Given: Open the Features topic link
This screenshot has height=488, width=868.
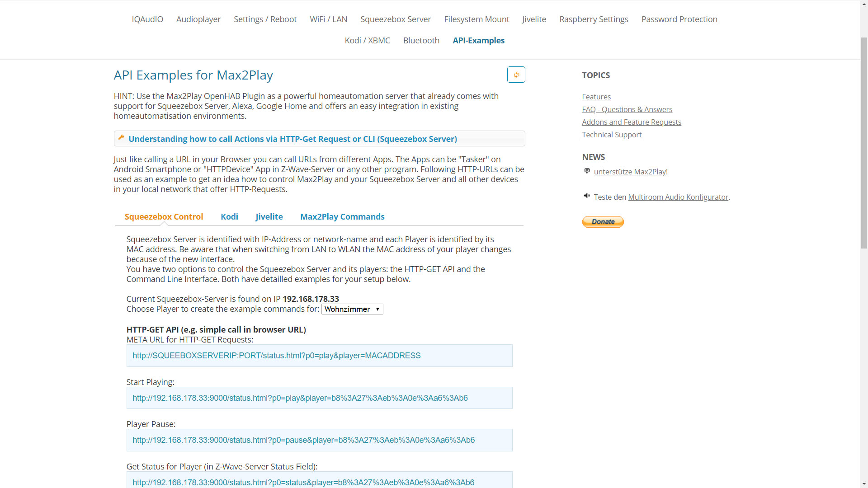Looking at the screenshot, I should (596, 97).
